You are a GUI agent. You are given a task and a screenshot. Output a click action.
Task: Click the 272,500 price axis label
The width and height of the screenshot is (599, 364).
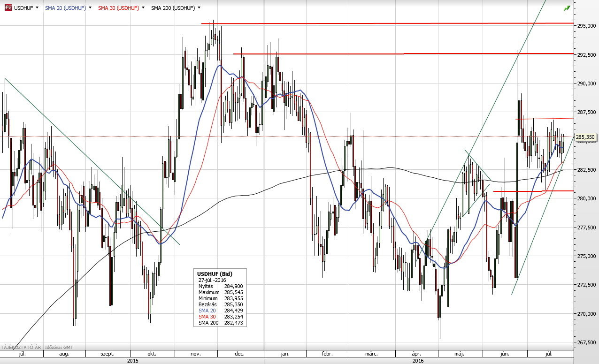pos(585,285)
